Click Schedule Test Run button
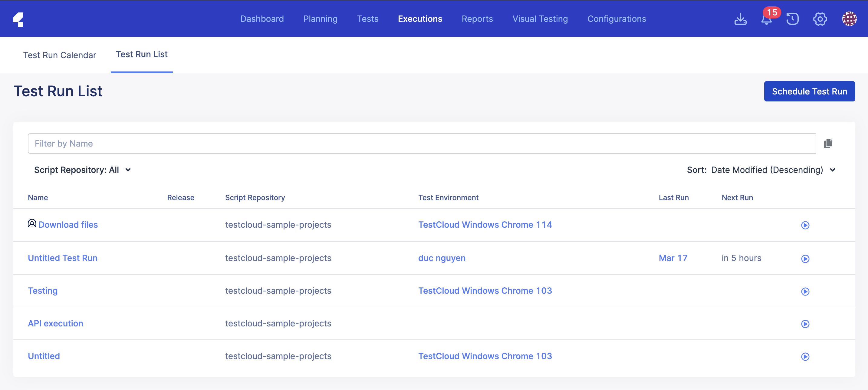 [x=808, y=91]
